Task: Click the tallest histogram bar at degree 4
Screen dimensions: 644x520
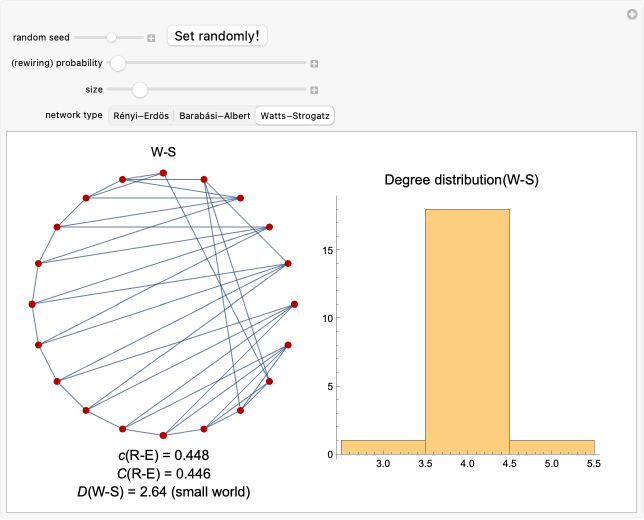Action: pos(467,330)
